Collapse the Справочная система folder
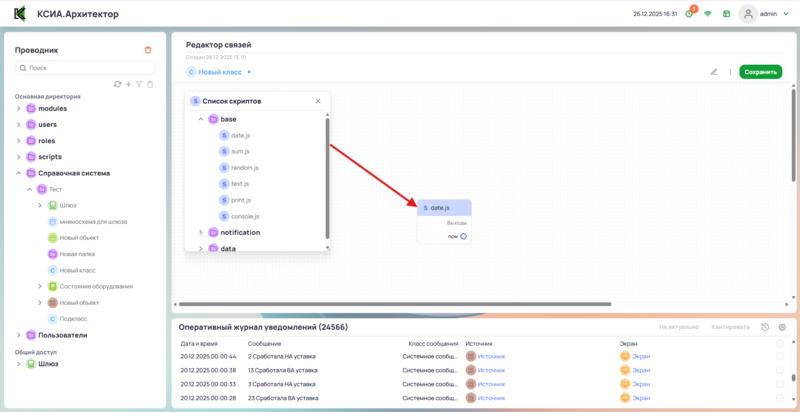Image resolution: width=800 pixels, height=412 pixels. click(x=18, y=173)
